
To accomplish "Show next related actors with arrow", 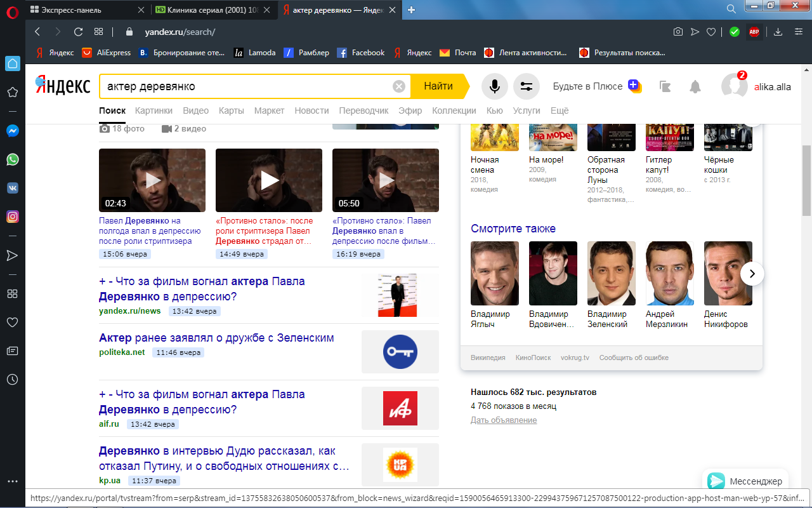I will tap(752, 274).
